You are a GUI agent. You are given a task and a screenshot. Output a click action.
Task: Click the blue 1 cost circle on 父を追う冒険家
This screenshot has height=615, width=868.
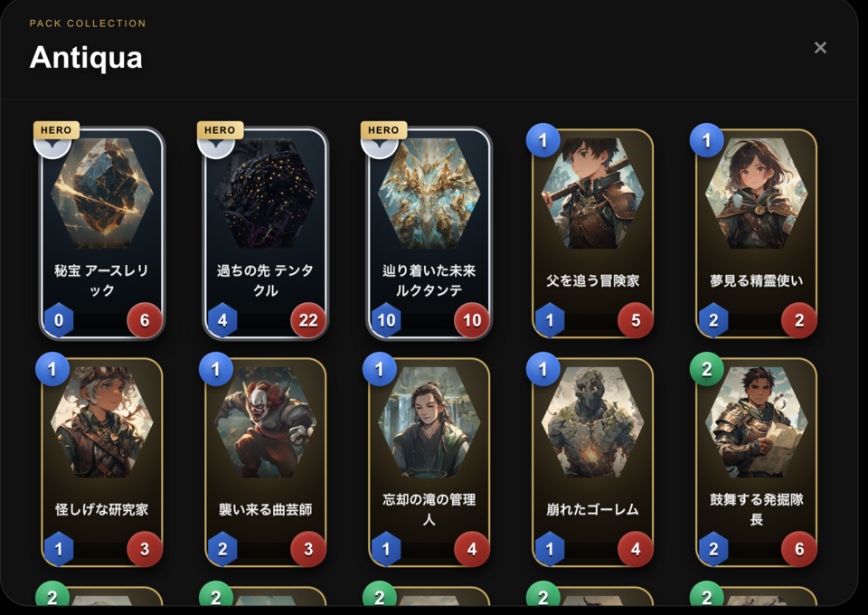coord(543,140)
